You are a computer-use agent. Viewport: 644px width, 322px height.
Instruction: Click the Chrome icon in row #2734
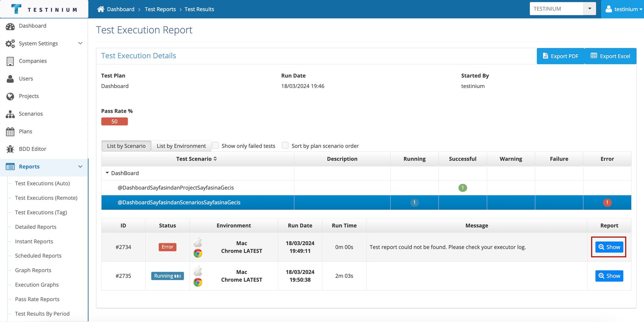pyautogui.click(x=198, y=253)
